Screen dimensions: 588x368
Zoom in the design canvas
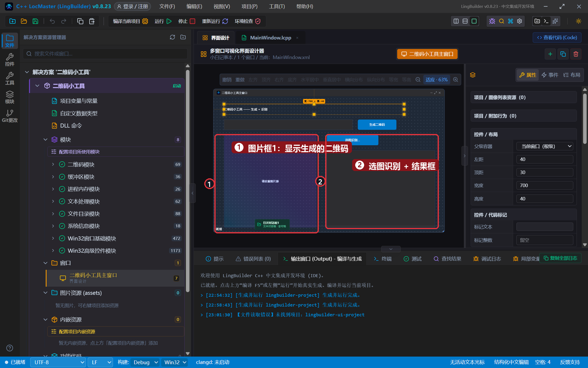[456, 80]
